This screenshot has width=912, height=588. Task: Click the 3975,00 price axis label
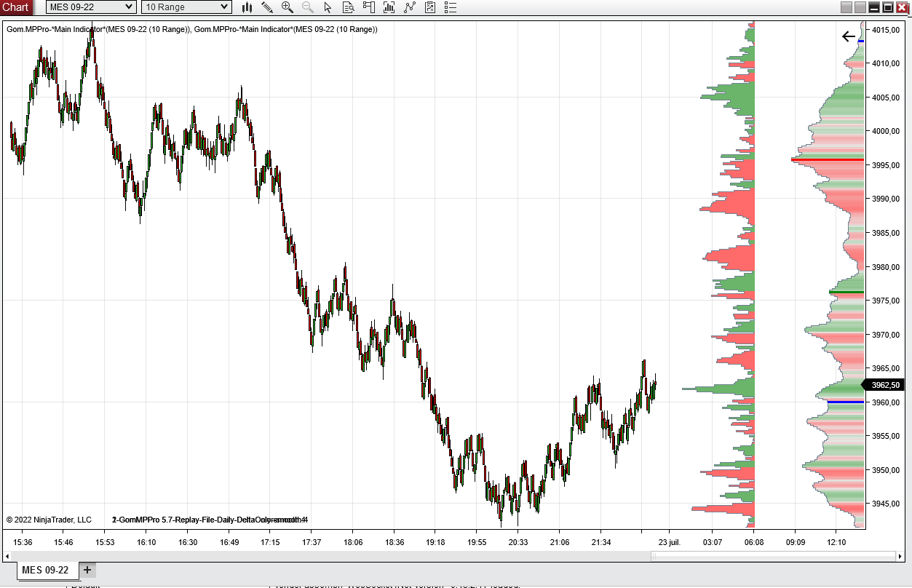[887, 301]
